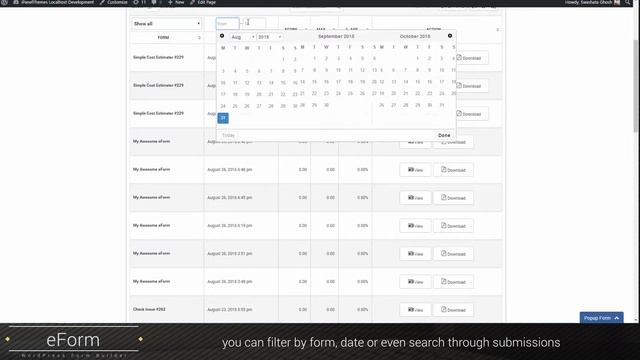View submission dated August 26 2:49 pm
Viewport: 640px width, 360px height.
415,282
